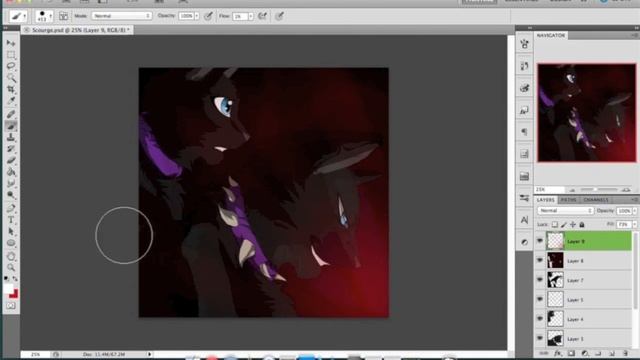Screen dimensions: 640x360
Task: Click add layer style fx button
Action: coord(558,353)
